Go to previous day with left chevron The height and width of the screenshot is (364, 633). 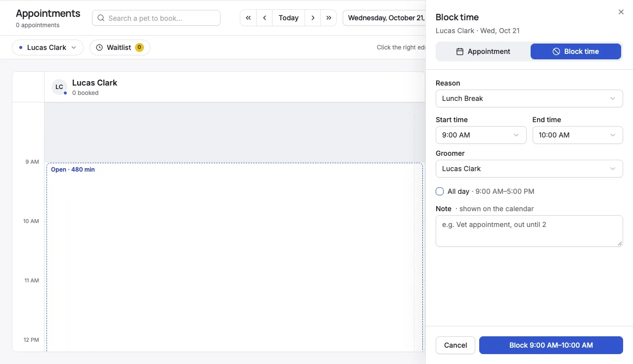265,18
